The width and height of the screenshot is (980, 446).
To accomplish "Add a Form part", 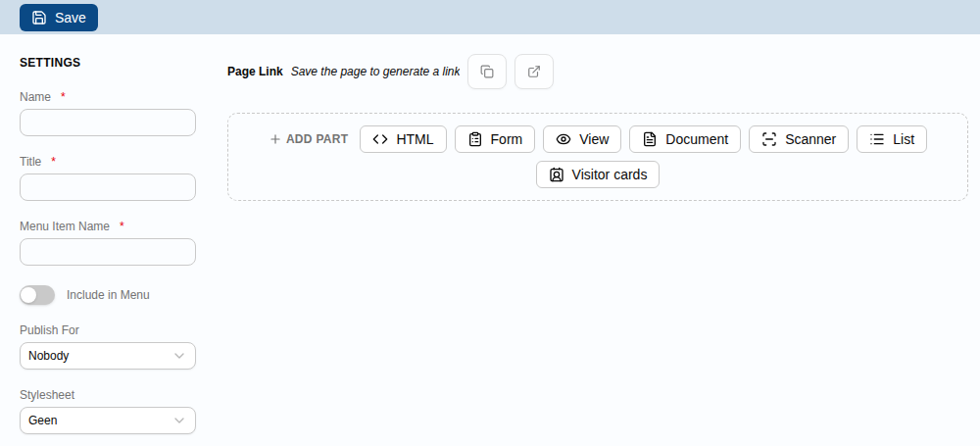I will (495, 139).
